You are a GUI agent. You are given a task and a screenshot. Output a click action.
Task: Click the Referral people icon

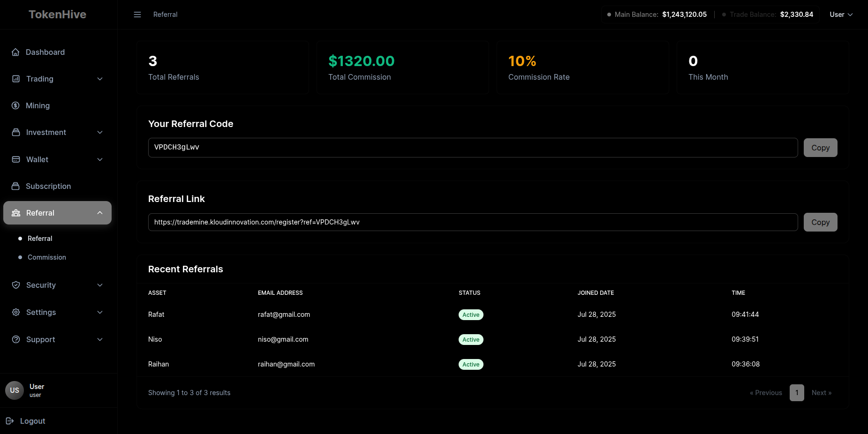coord(16,213)
